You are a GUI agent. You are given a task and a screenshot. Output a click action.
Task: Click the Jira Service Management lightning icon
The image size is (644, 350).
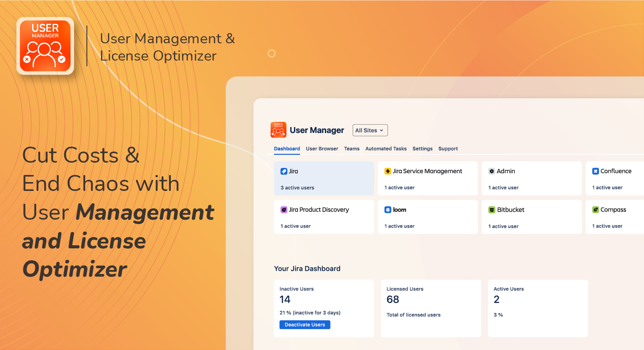coord(388,171)
